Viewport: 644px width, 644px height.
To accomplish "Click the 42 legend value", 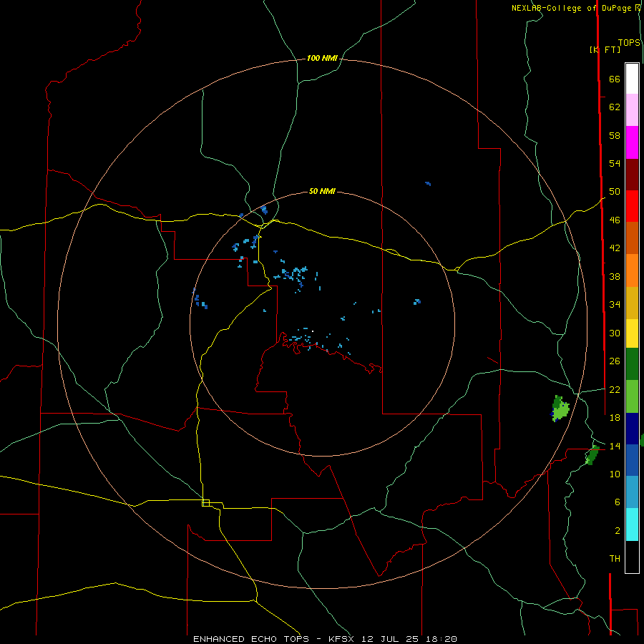I will [x=615, y=248].
